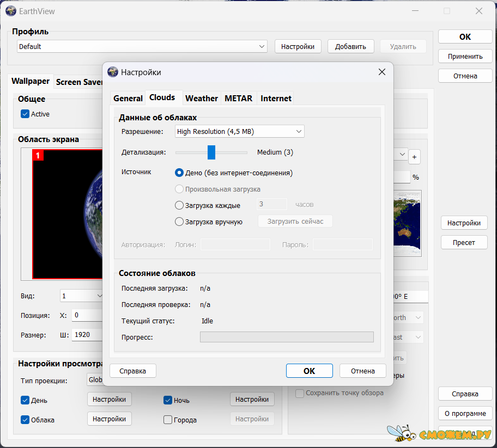Open the Тип проекции dropdown
This screenshot has height=448, width=497.
coord(95,379)
